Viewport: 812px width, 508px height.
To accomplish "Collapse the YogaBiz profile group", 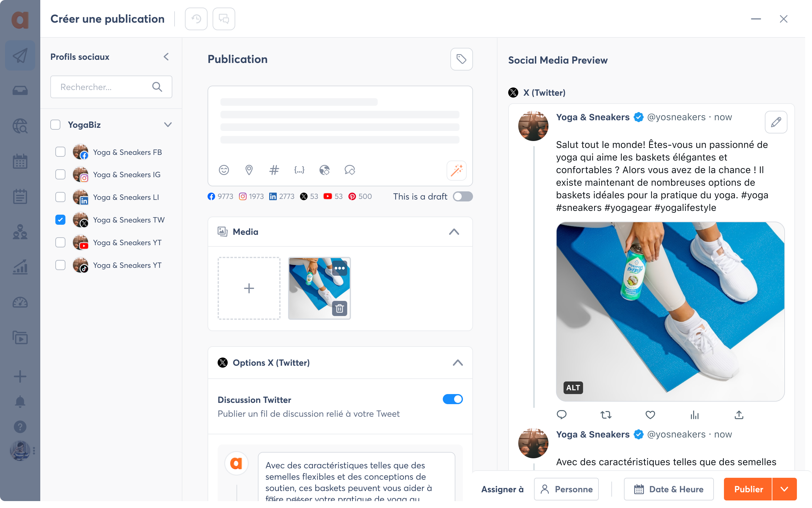I will pos(168,125).
